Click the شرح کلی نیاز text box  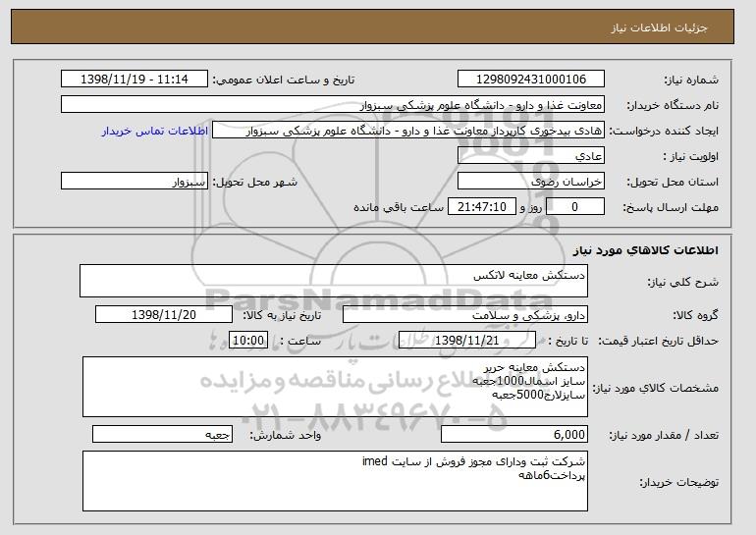click(x=334, y=281)
